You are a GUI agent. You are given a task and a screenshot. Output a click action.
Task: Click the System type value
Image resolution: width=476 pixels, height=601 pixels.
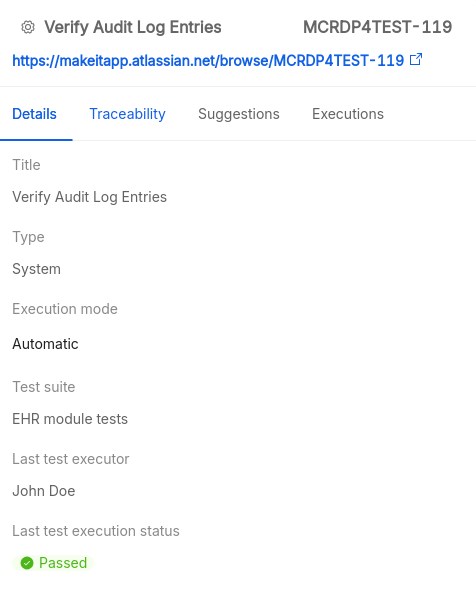(x=36, y=269)
